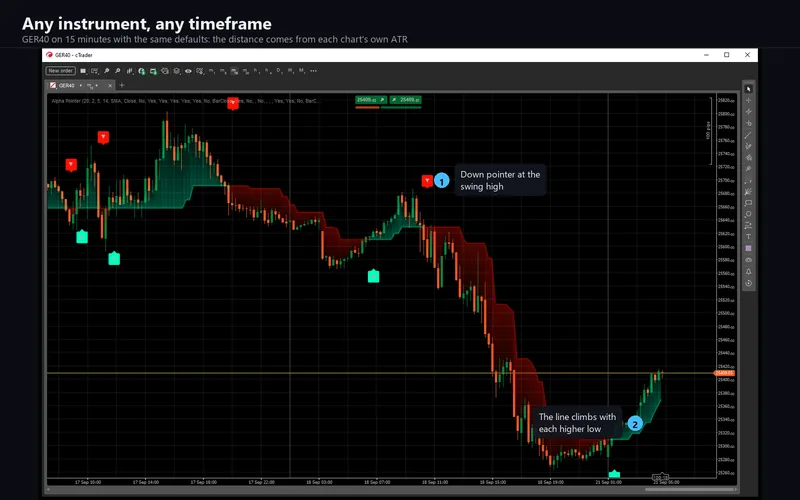Click the New order button
Image resolution: width=800 pixels, height=500 pixels.
click(x=61, y=71)
